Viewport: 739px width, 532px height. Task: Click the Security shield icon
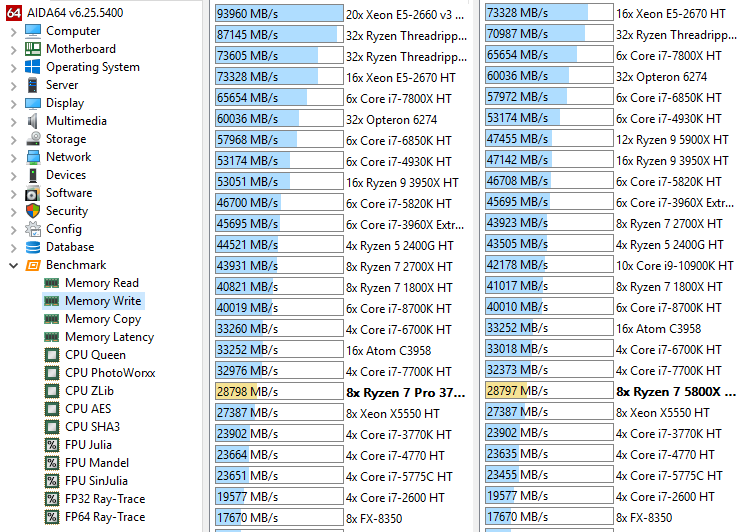coord(33,211)
